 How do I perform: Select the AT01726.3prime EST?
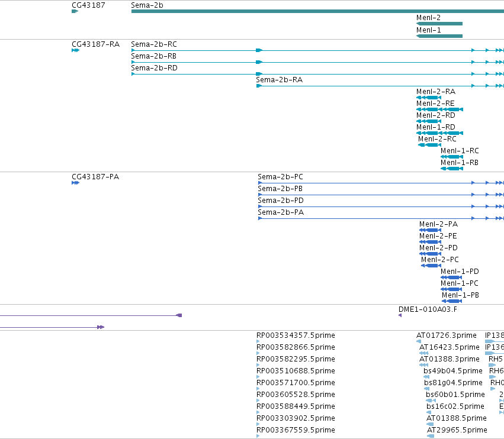coord(419,341)
